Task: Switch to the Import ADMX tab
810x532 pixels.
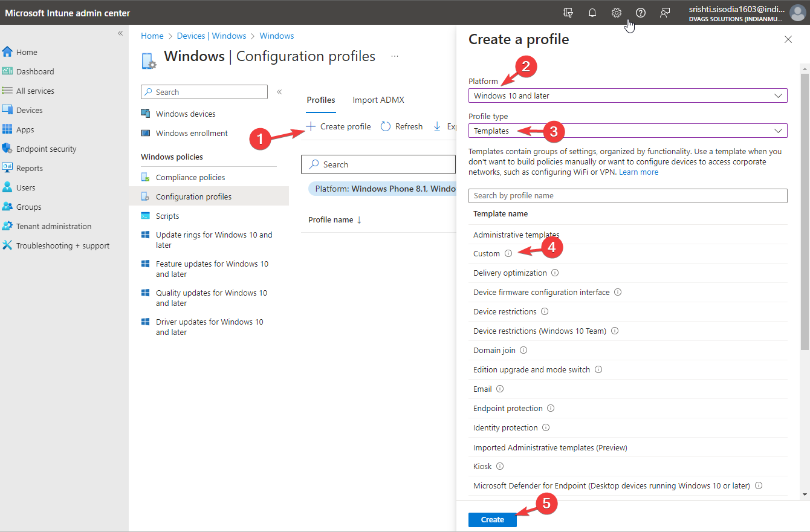Action: (378, 100)
